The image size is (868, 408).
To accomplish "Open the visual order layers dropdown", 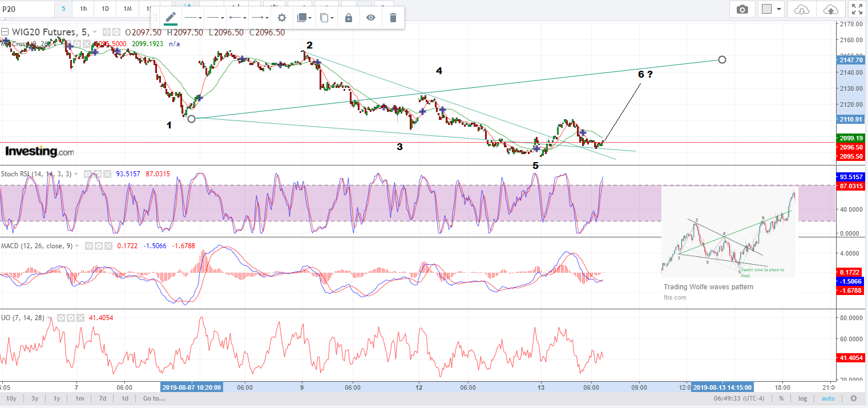I will (x=304, y=18).
